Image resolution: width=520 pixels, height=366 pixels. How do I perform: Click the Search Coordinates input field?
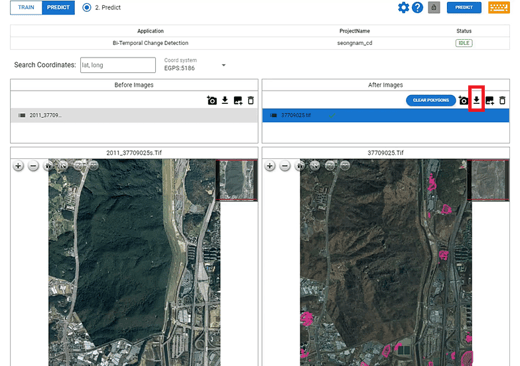click(118, 65)
